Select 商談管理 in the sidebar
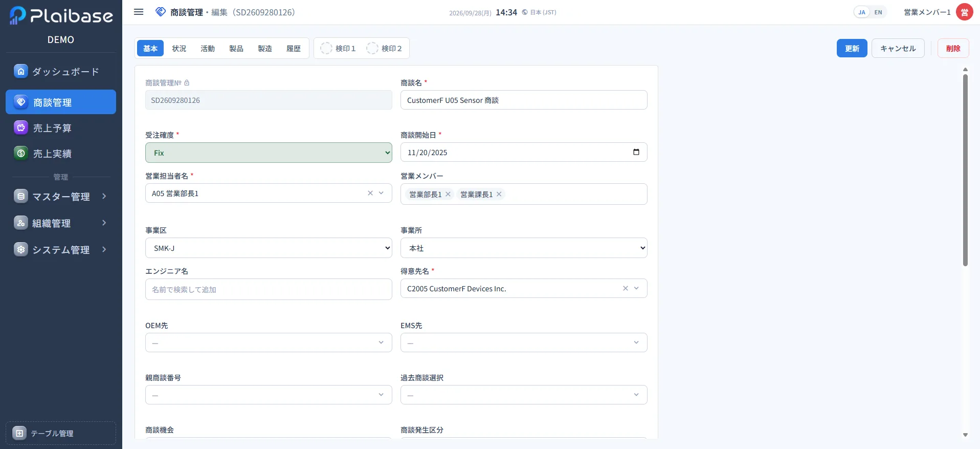980x449 pixels. [61, 102]
